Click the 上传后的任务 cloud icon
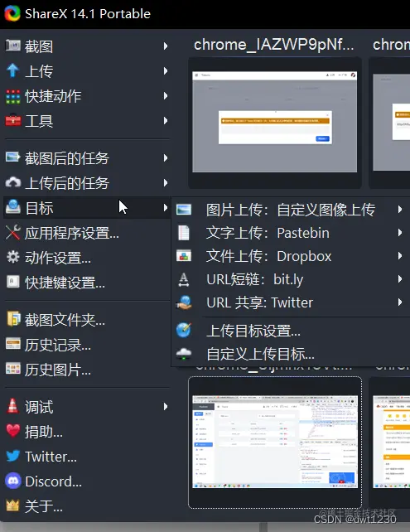Image resolution: width=410 pixels, height=532 pixels. (13, 182)
